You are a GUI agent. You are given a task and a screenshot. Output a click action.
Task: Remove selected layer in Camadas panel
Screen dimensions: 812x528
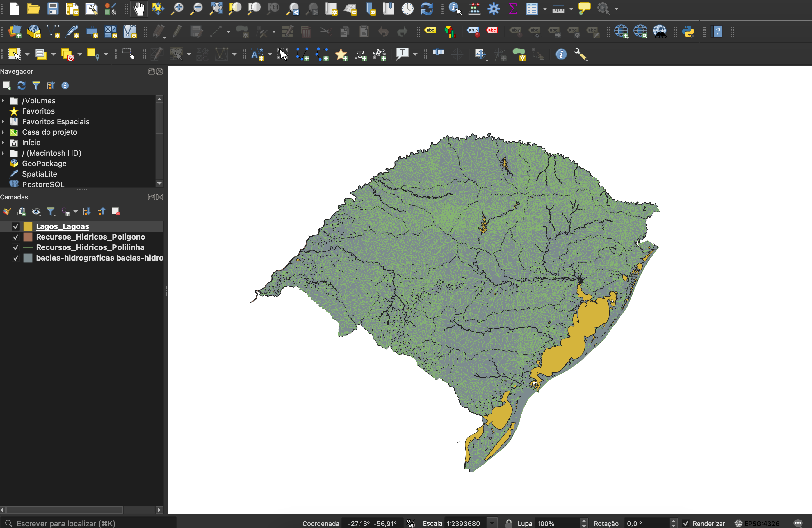pos(116,212)
